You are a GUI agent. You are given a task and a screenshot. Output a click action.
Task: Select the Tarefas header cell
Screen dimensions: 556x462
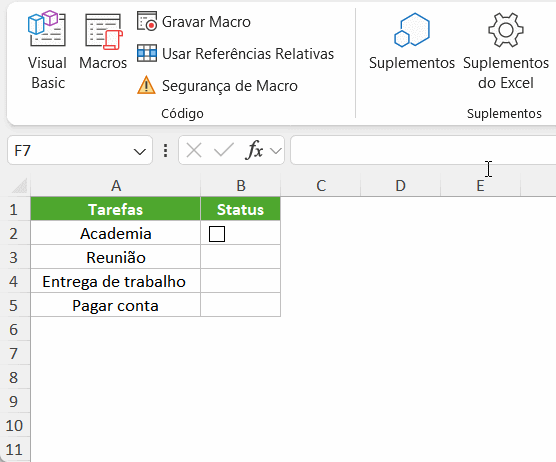click(x=116, y=209)
